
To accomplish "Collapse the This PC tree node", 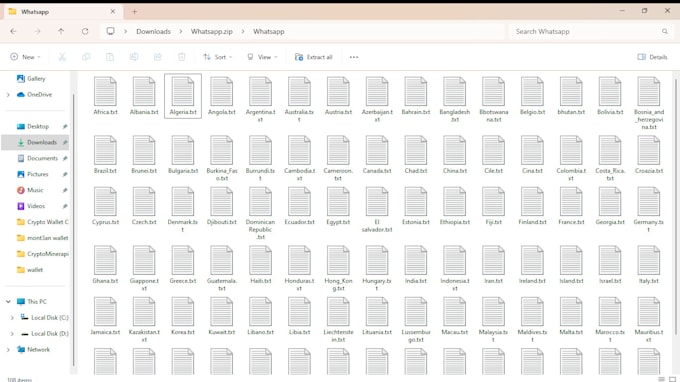I will [8, 301].
